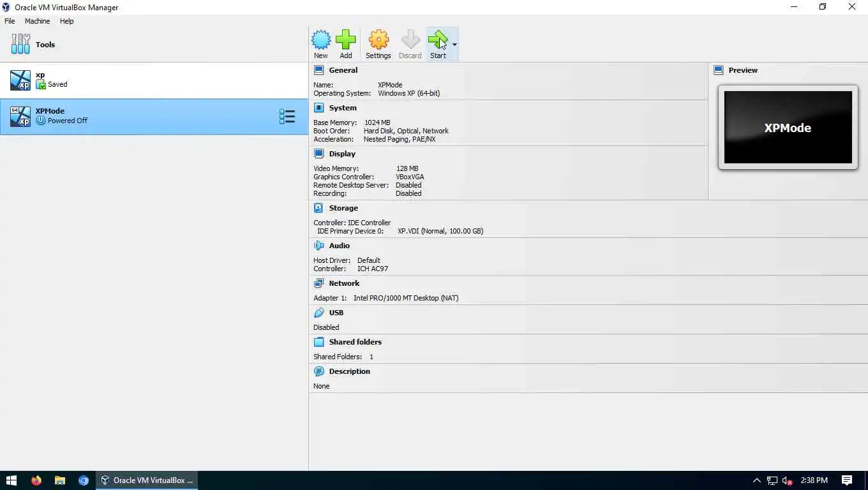Click the General section icon
The height and width of the screenshot is (490, 868).
click(319, 70)
